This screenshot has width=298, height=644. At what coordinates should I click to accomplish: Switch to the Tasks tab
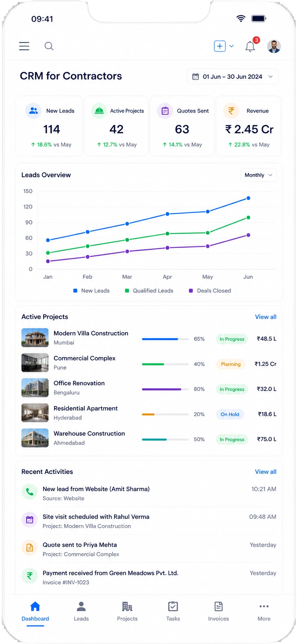click(x=173, y=612)
